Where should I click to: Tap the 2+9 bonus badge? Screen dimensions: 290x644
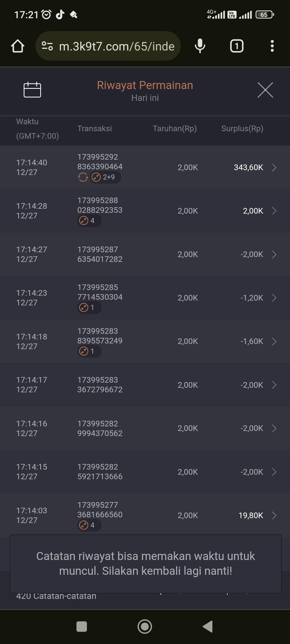pyautogui.click(x=105, y=177)
